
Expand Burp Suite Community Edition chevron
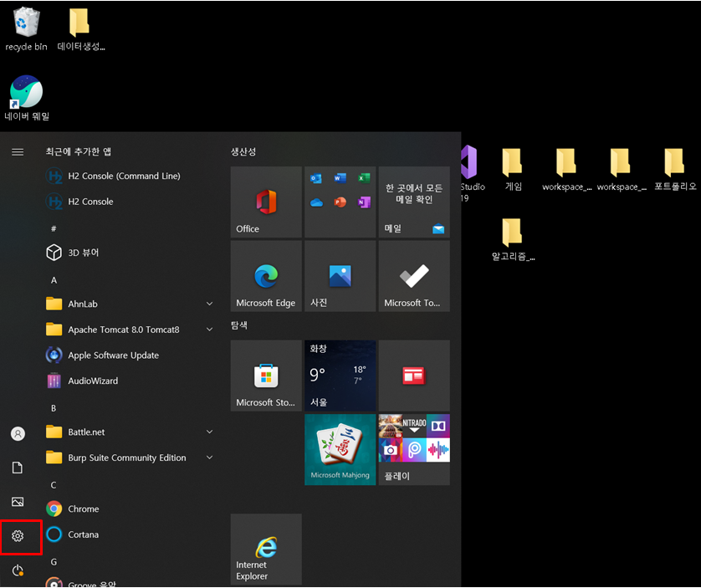pos(209,458)
